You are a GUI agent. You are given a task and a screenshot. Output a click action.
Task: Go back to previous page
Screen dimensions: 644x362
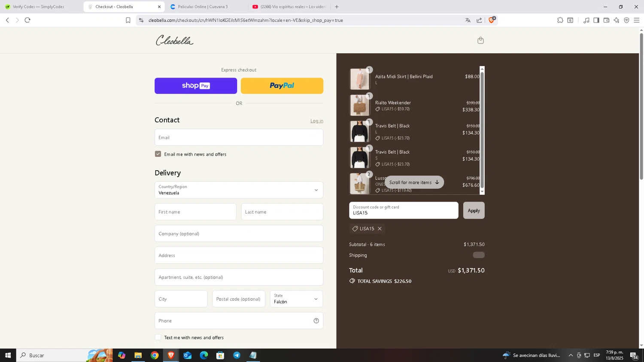pos(7,20)
